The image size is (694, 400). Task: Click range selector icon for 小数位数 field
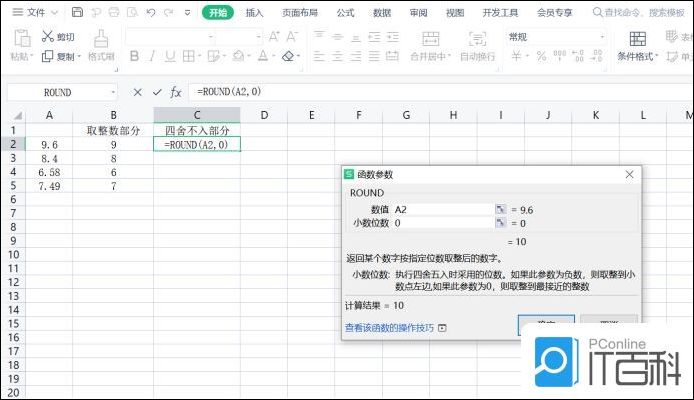(501, 223)
